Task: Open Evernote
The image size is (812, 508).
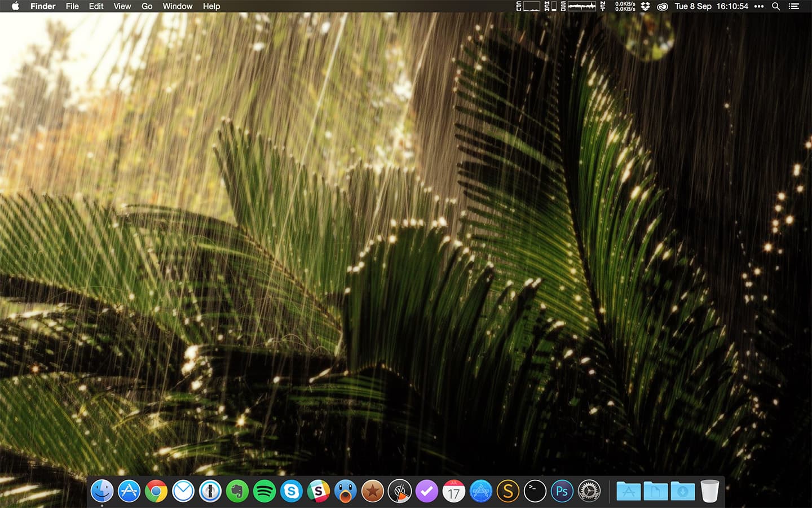Action: 237,491
